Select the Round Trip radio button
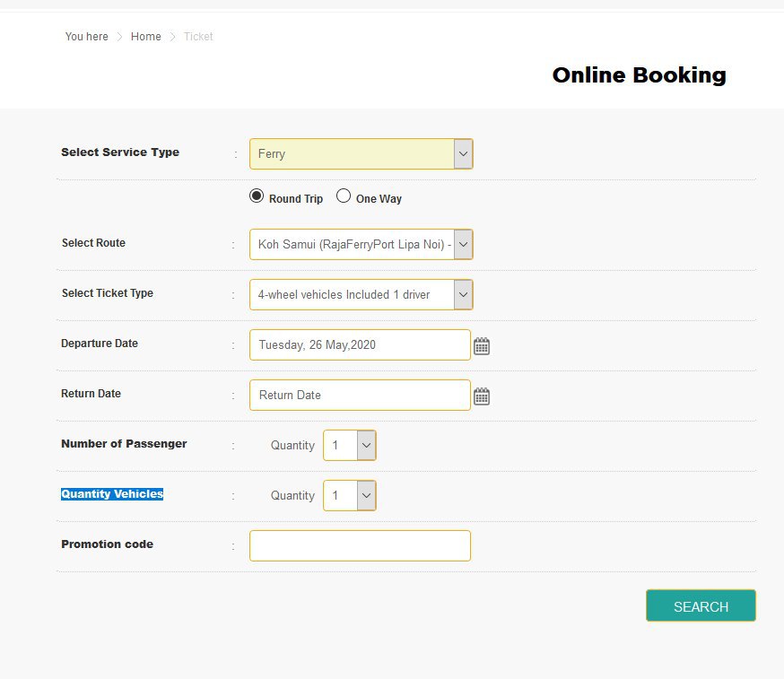This screenshot has width=784, height=679. click(x=257, y=196)
